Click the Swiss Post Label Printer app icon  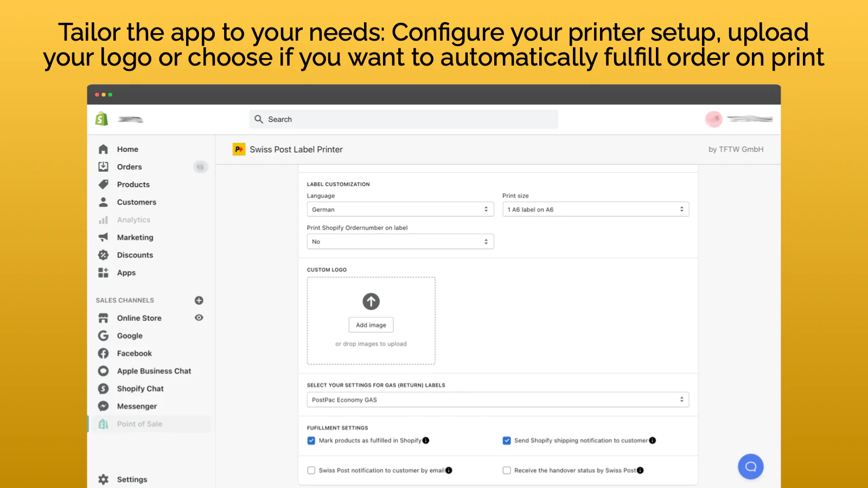coord(239,149)
